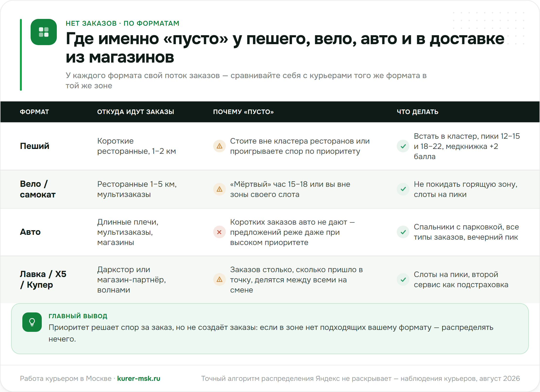
Task: Select the Лавка / X5 / Купер row label
Action: point(43,279)
